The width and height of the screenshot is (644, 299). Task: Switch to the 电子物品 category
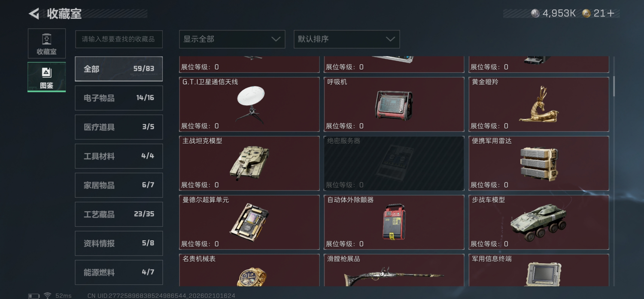119,98
